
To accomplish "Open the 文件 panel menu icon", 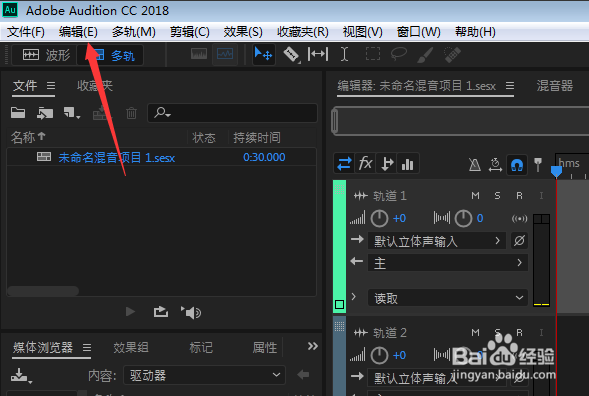I will click(x=51, y=86).
